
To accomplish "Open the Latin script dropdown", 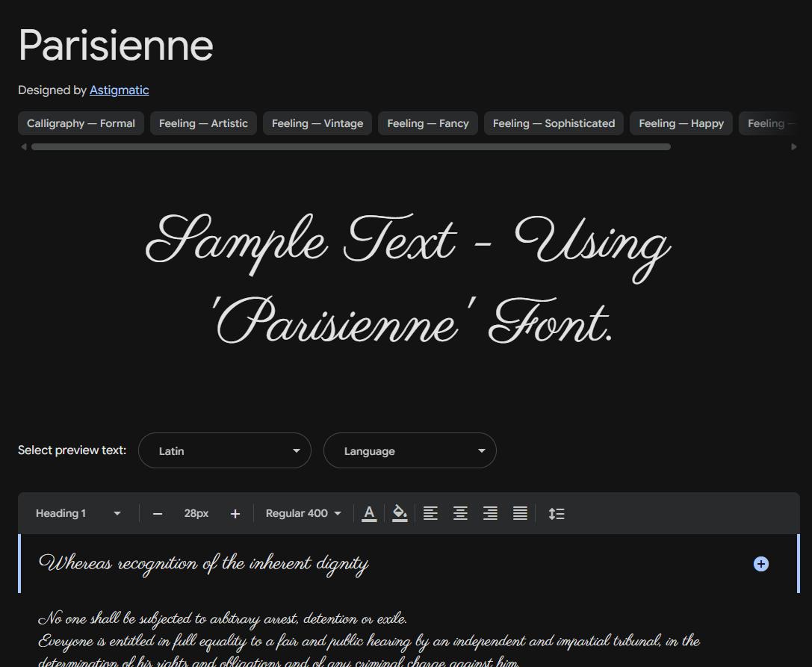I will [225, 450].
